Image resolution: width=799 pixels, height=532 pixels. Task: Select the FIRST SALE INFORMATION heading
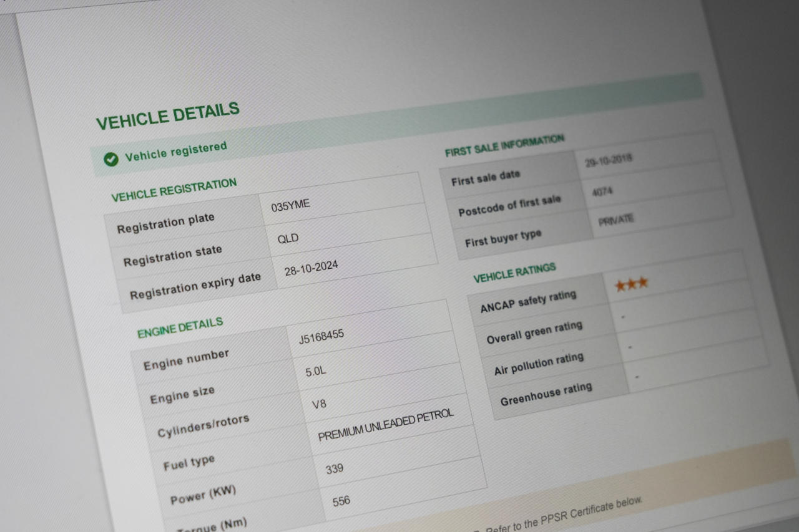pyautogui.click(x=504, y=145)
